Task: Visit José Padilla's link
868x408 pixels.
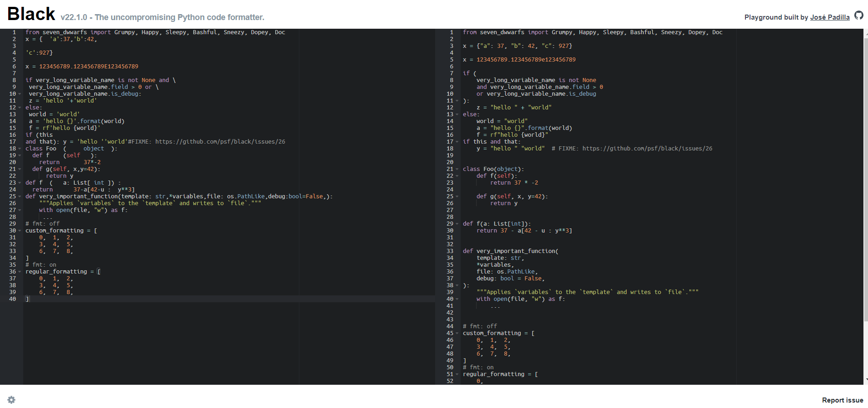Action: (830, 17)
